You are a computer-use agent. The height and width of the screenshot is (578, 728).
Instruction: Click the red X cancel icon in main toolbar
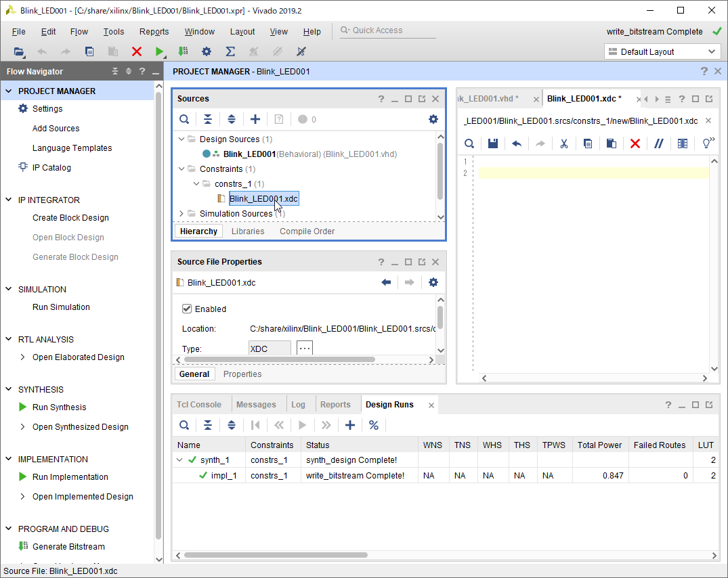click(137, 51)
